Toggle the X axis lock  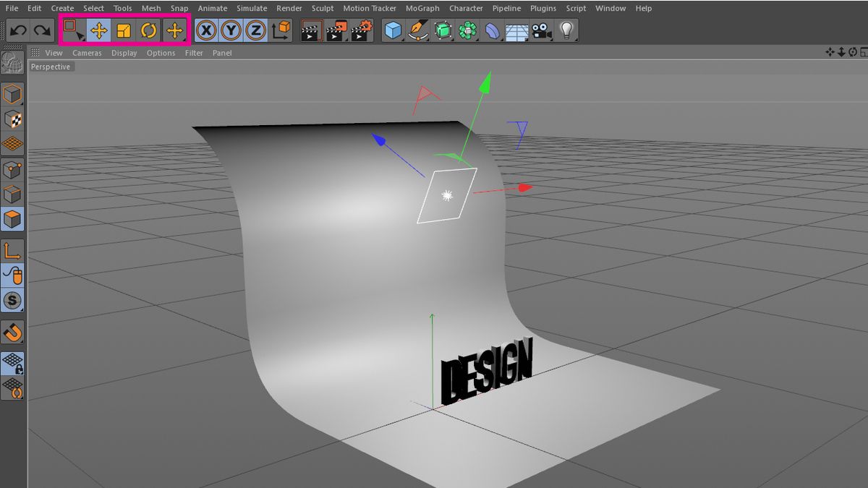[208, 29]
